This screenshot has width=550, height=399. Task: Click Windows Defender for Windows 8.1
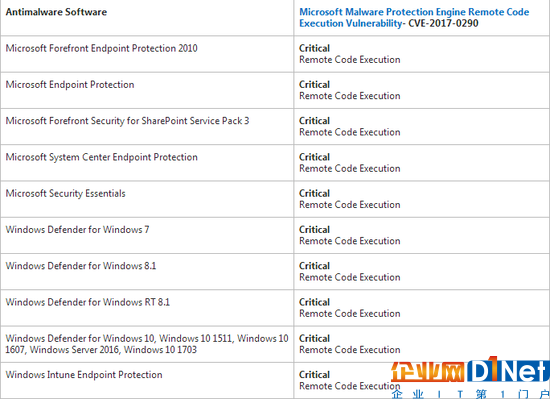(x=81, y=266)
